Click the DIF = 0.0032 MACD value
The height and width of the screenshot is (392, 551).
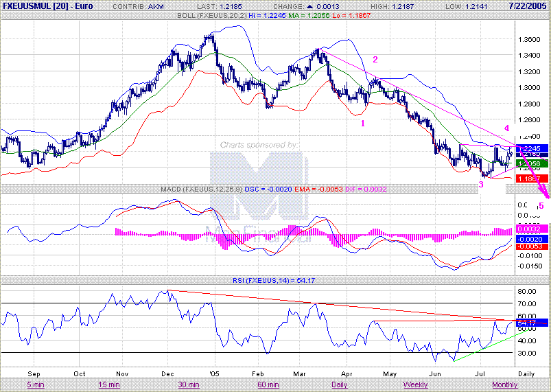click(366, 189)
